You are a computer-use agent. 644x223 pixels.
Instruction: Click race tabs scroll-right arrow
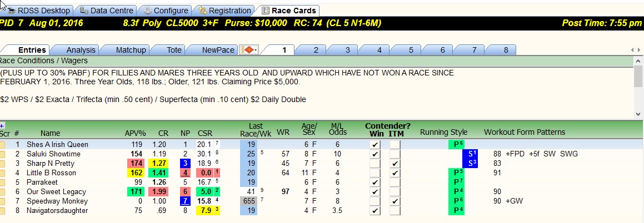(639, 50)
